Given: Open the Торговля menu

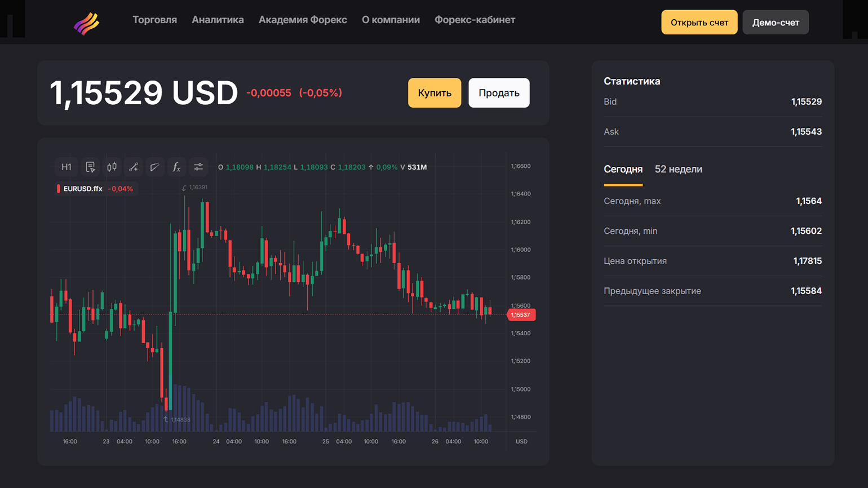Looking at the screenshot, I should (154, 20).
